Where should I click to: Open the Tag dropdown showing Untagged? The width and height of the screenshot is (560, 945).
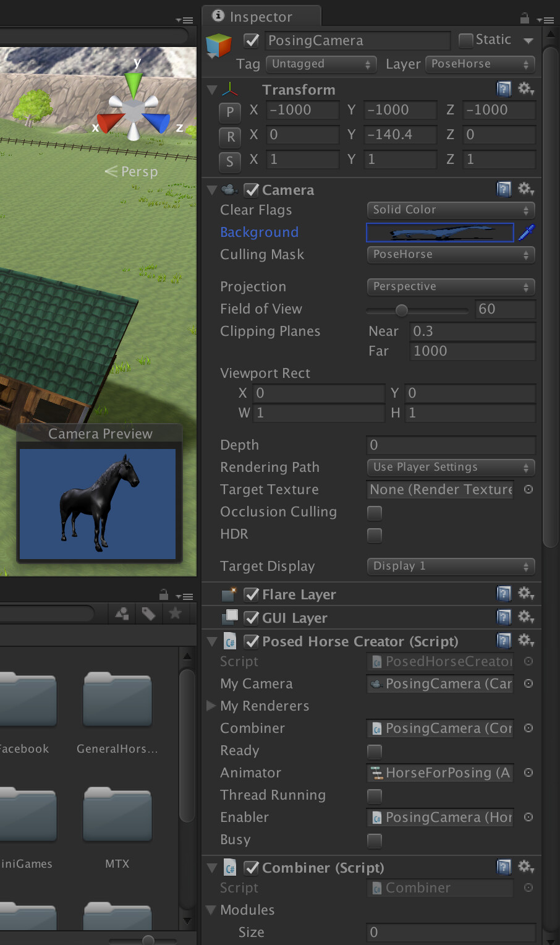[321, 64]
